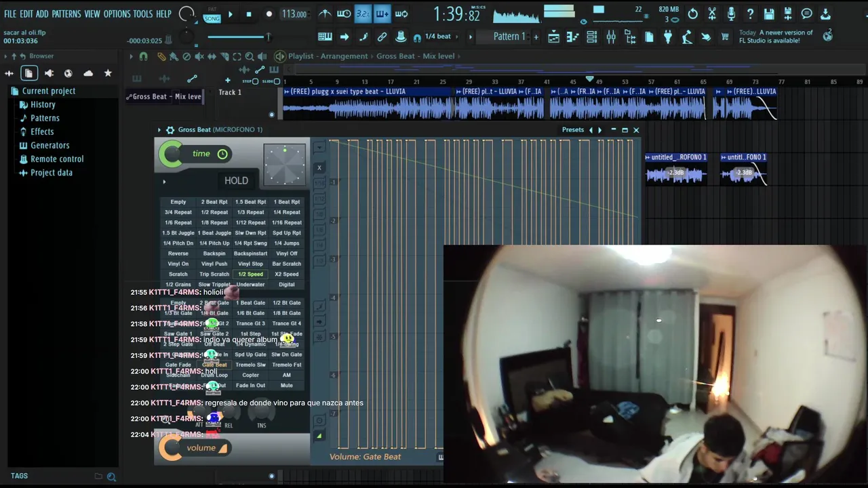Open the Playlist view icon

point(553,37)
